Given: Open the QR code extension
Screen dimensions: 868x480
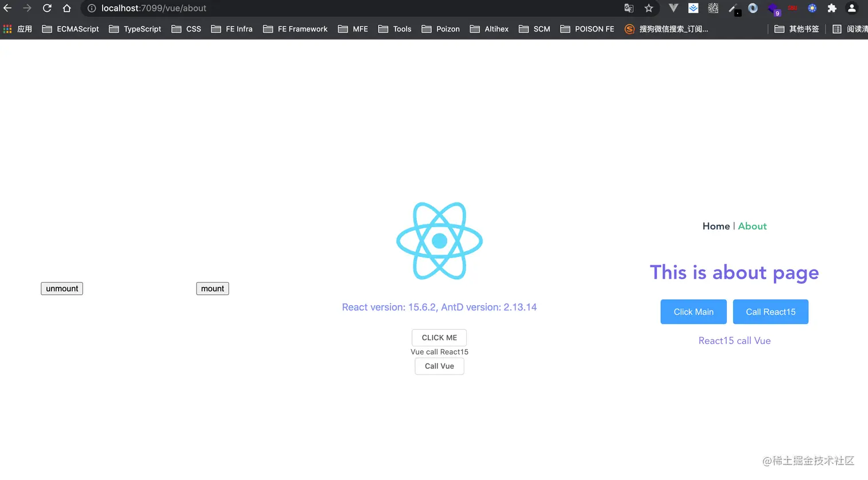Looking at the screenshot, I should 713,8.
